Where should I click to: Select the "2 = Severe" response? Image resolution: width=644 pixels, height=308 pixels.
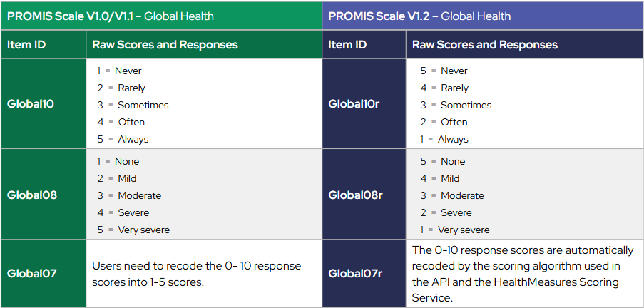click(x=446, y=212)
